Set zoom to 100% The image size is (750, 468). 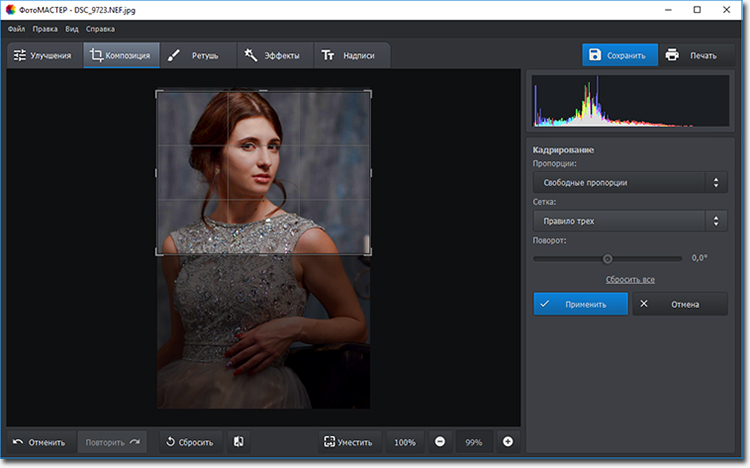pos(404,441)
